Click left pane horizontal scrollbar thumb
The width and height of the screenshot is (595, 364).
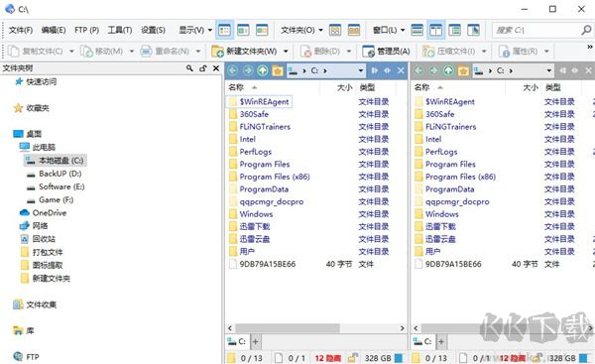(x=288, y=328)
